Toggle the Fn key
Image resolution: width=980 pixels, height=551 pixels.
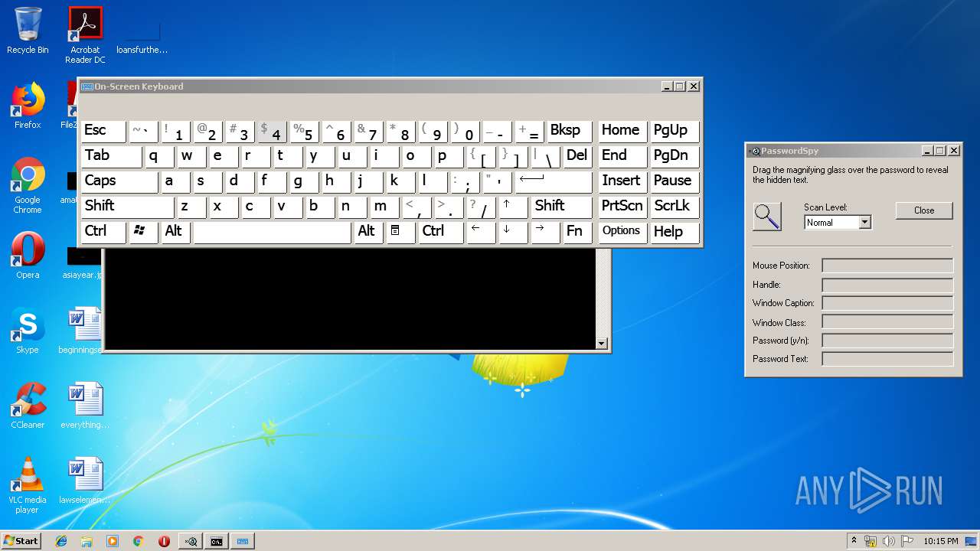pyautogui.click(x=578, y=232)
